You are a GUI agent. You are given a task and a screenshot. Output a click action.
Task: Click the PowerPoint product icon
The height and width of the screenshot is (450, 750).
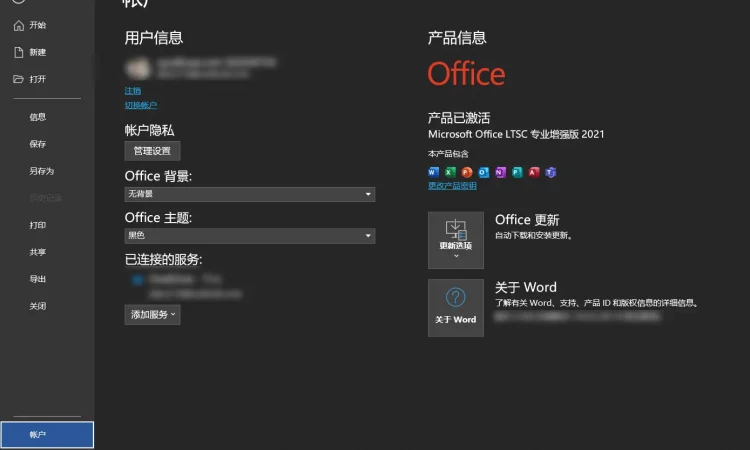(467, 172)
